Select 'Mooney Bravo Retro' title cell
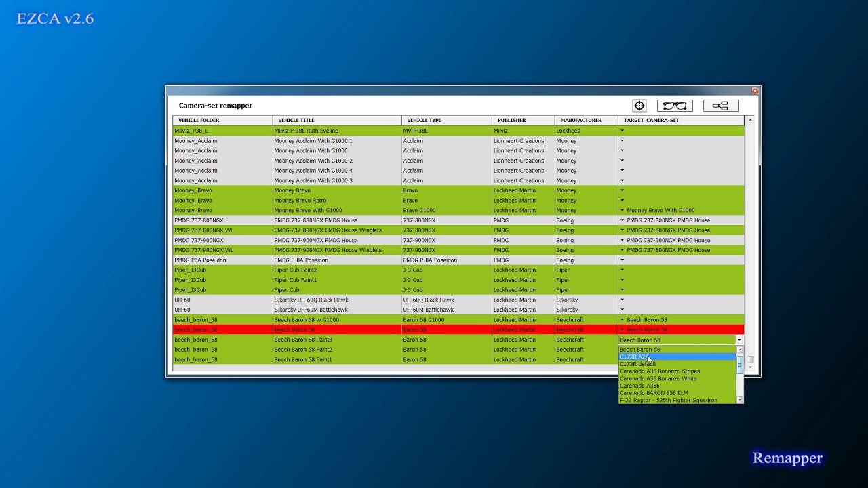The image size is (868, 488). 337,201
